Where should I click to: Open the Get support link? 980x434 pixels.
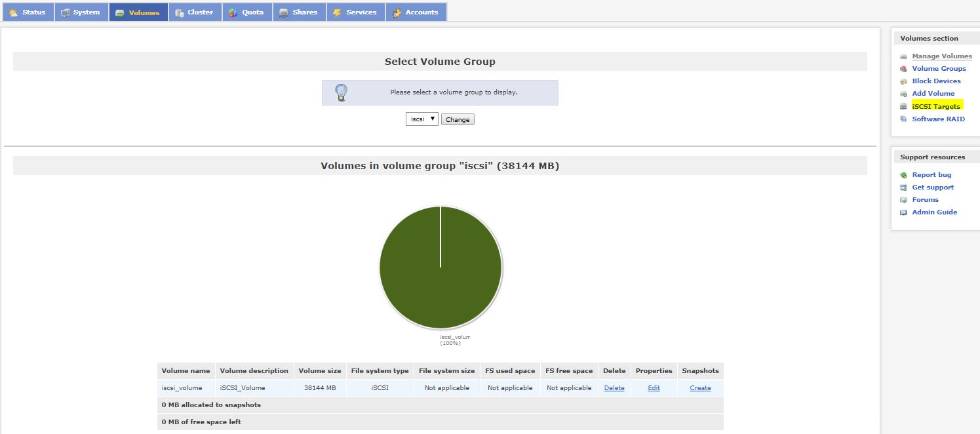933,187
